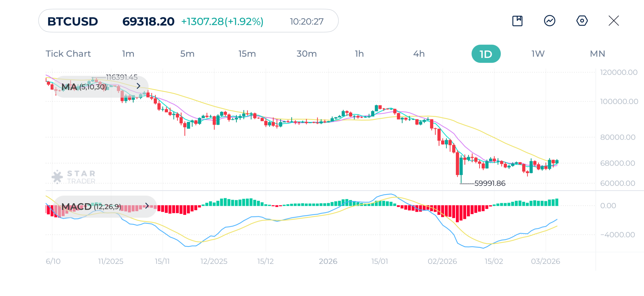Click the +1307.28 price change text
644x296 pixels.
pyautogui.click(x=222, y=21)
